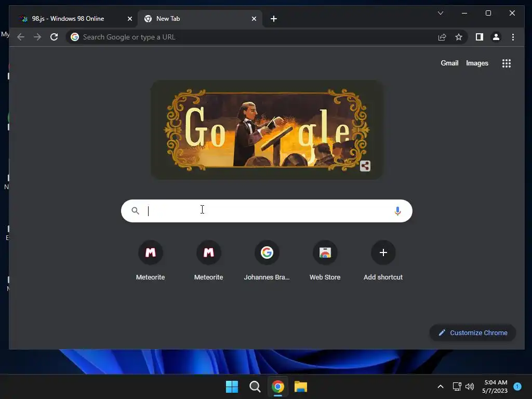
Task: Close the 98.js Windows 98 Online tab
Action: [129, 19]
